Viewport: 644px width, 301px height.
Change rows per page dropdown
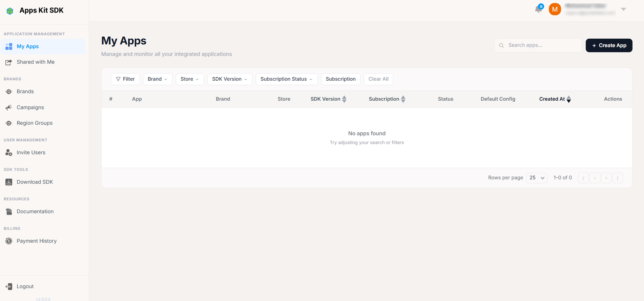pos(537,178)
